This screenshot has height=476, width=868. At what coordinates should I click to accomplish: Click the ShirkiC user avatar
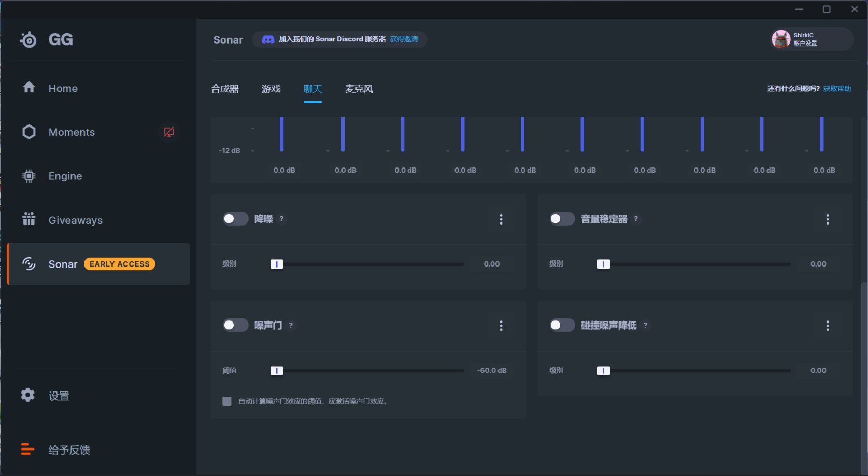(x=781, y=39)
